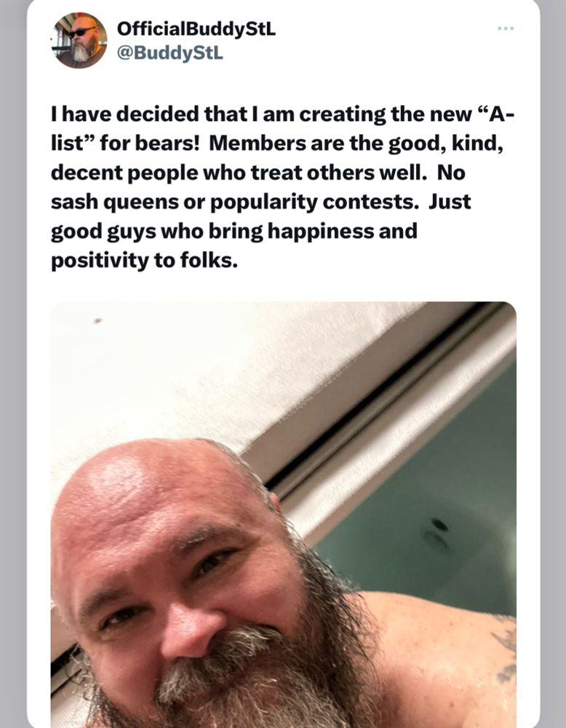566x728 pixels.
Task: Click "positivity to folks." on the last line
Action: tap(144, 261)
